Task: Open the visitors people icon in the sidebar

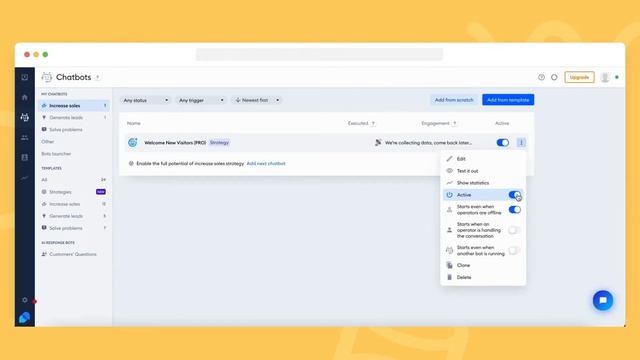Action: 24,138
